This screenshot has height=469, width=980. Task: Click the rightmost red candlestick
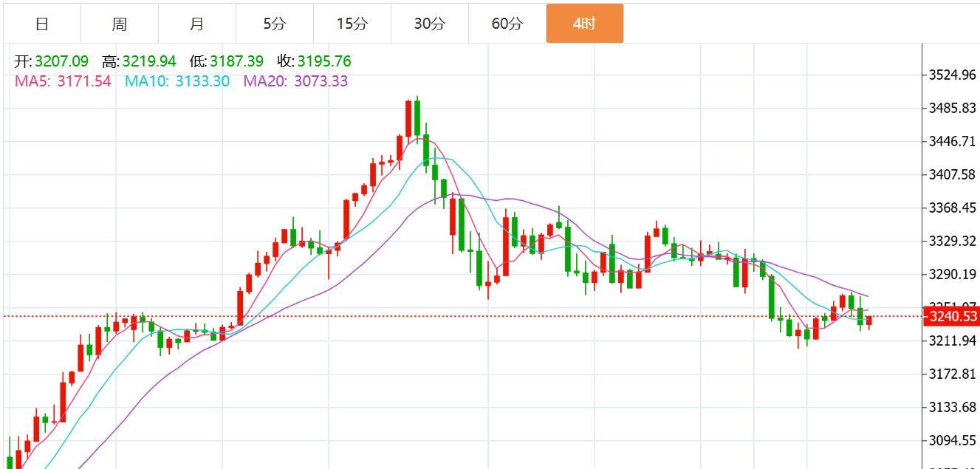pos(869,321)
